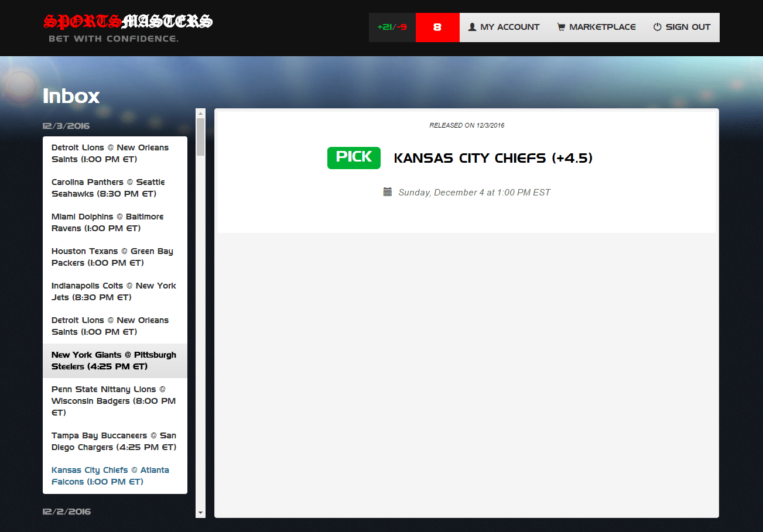Image resolution: width=763 pixels, height=532 pixels.
Task: Select the Penn State @ Wisconsin Badgers pick
Action: click(115, 400)
